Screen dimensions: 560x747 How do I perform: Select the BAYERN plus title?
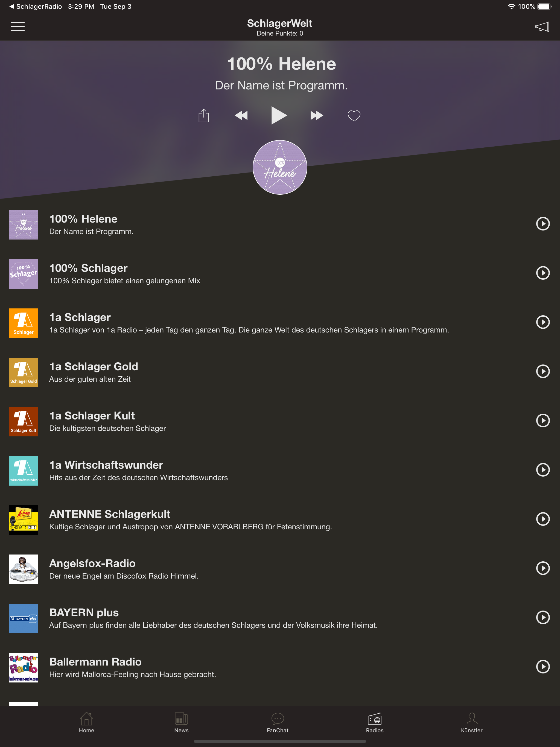[84, 612]
